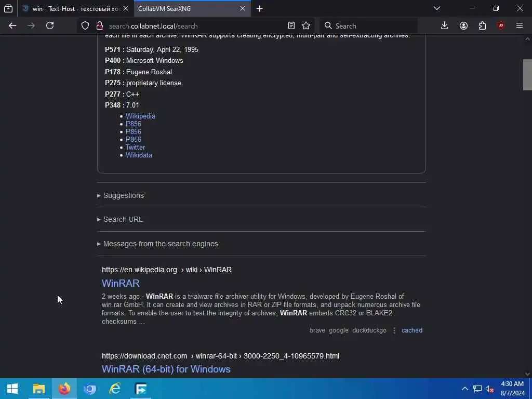Screen dimensions: 532x399
Task: Click the Firefox taskbar icon
Action: tap(64, 389)
